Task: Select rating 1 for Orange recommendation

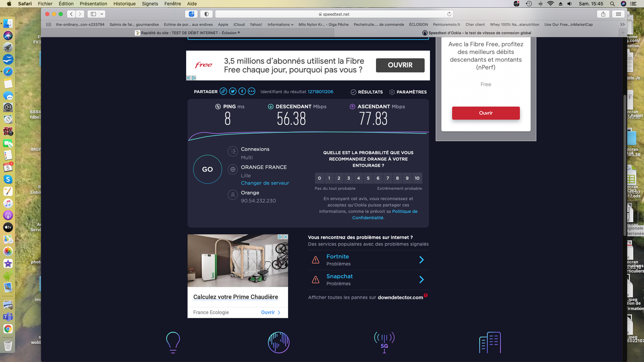Action: click(329, 178)
